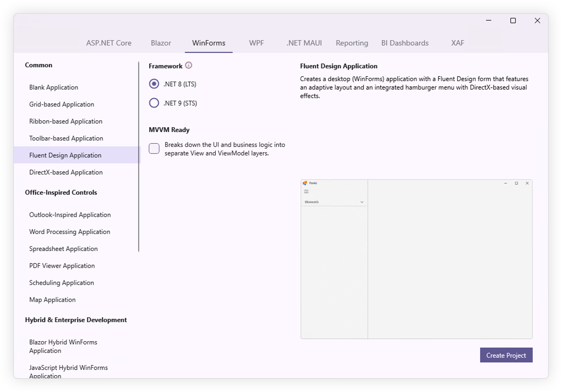Expand the Element1 dropdown in preview
The image size is (562, 392).
(x=362, y=202)
